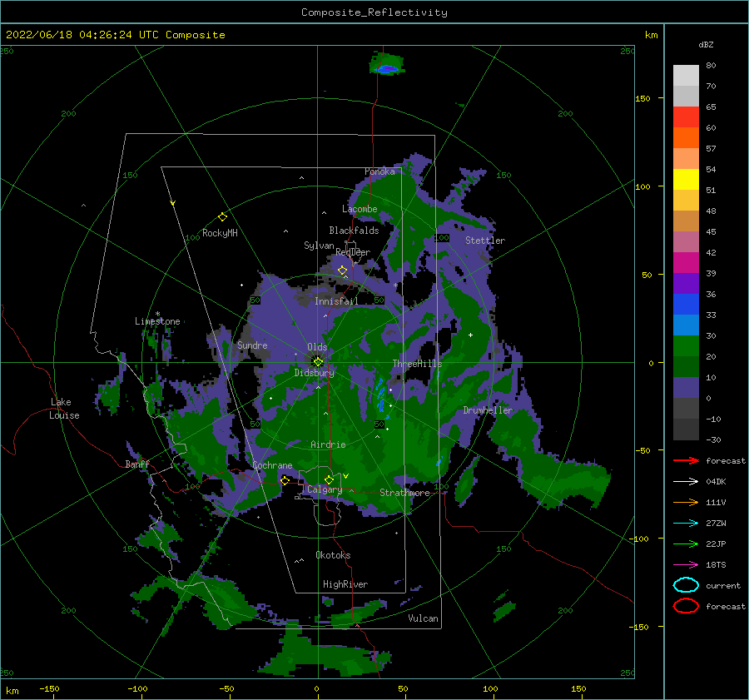Click the yellow diamond marker near Cochrane
This screenshot has width=749, height=700.
pos(285,480)
